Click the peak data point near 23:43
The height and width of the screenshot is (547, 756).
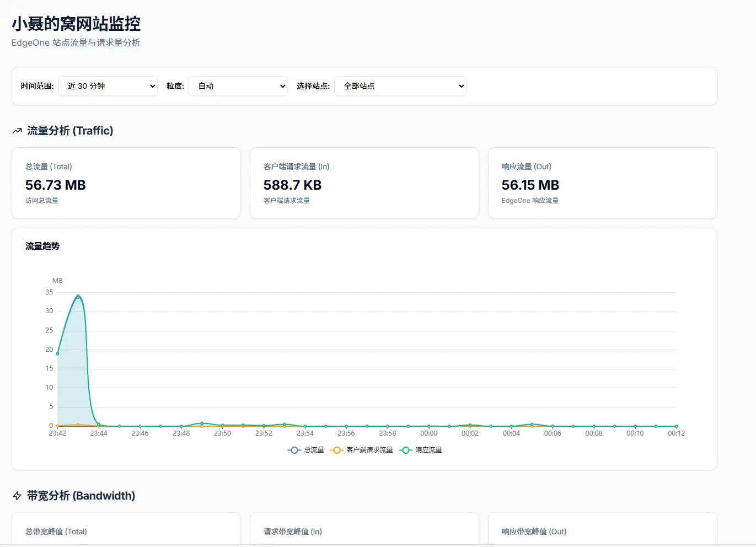click(78, 297)
